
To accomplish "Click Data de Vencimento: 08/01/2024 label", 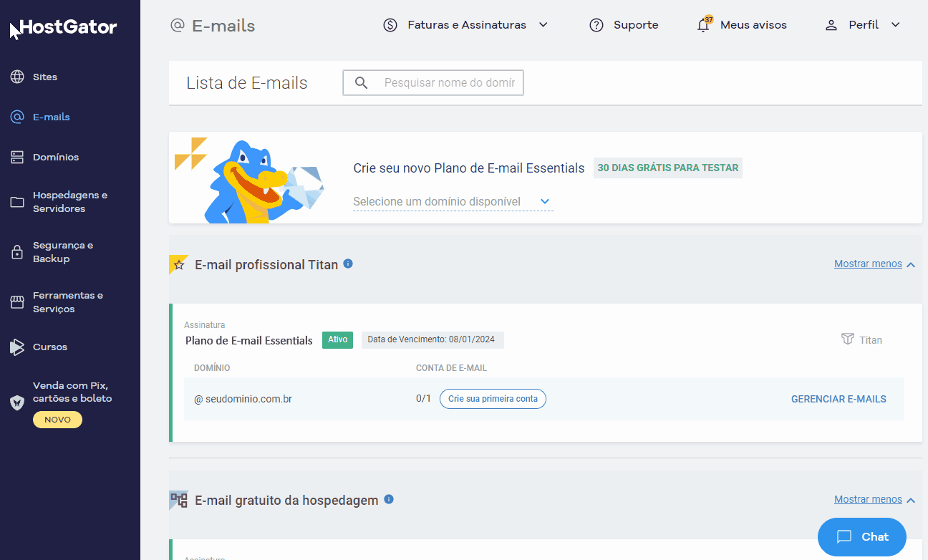I will click(x=432, y=339).
